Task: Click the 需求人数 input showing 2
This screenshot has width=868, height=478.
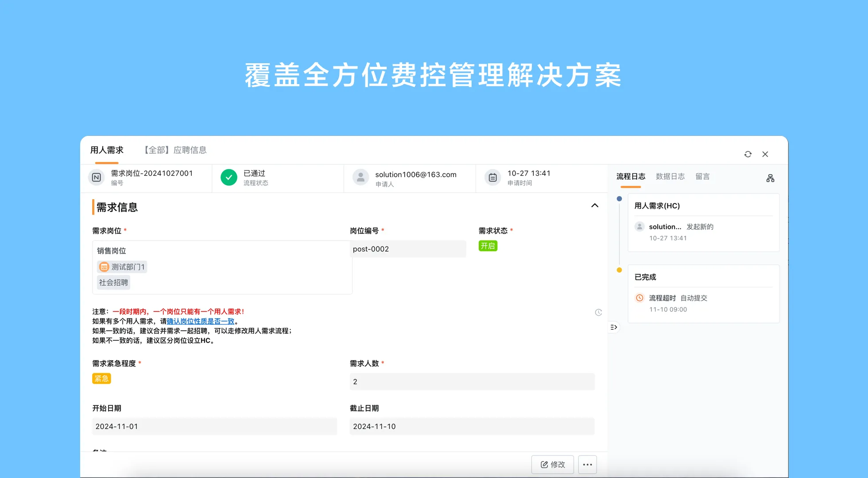Action: [x=472, y=381]
